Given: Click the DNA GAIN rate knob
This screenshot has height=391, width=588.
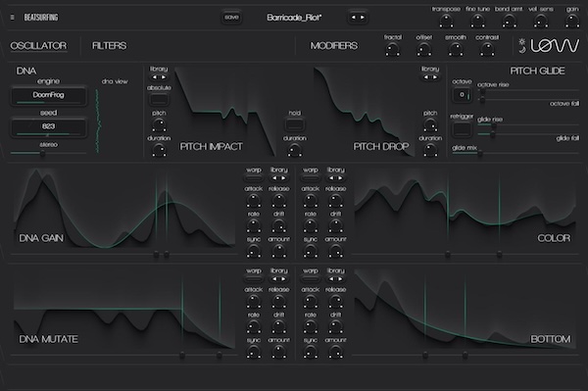Looking at the screenshot, I should pyautogui.click(x=254, y=226).
